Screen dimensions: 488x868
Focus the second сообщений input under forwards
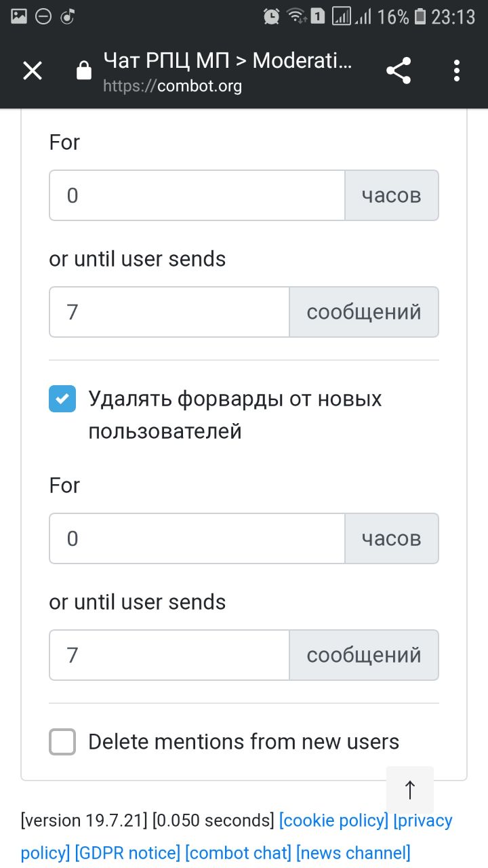click(x=169, y=655)
